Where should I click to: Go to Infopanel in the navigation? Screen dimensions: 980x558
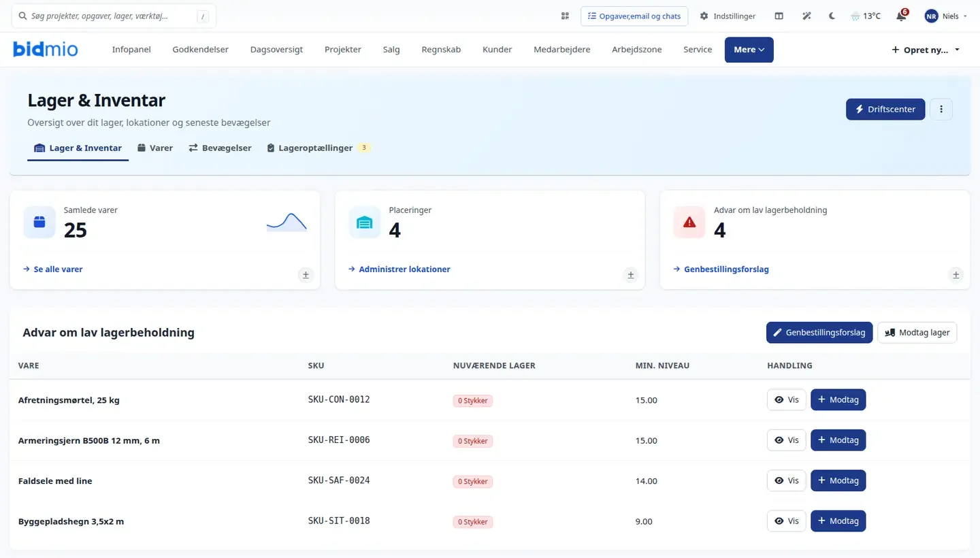131,50
